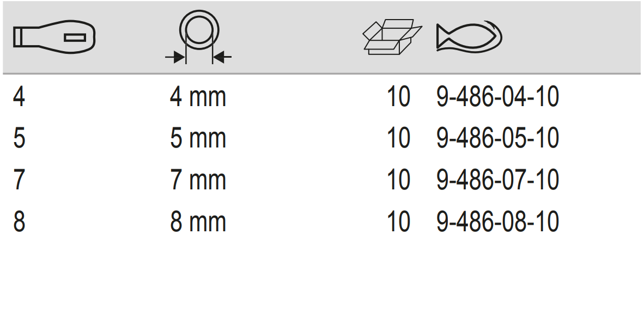Select handle size 5 in first column
Screen dimensions: 644x320
(x=19, y=139)
